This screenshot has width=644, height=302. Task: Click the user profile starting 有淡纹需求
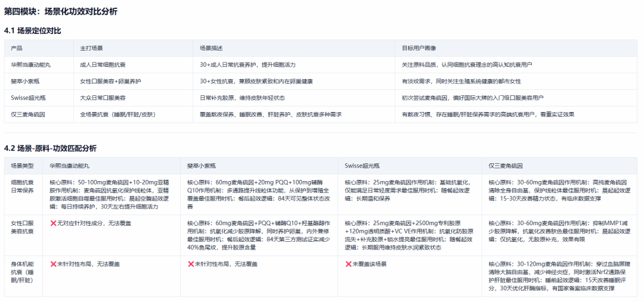click(461, 81)
